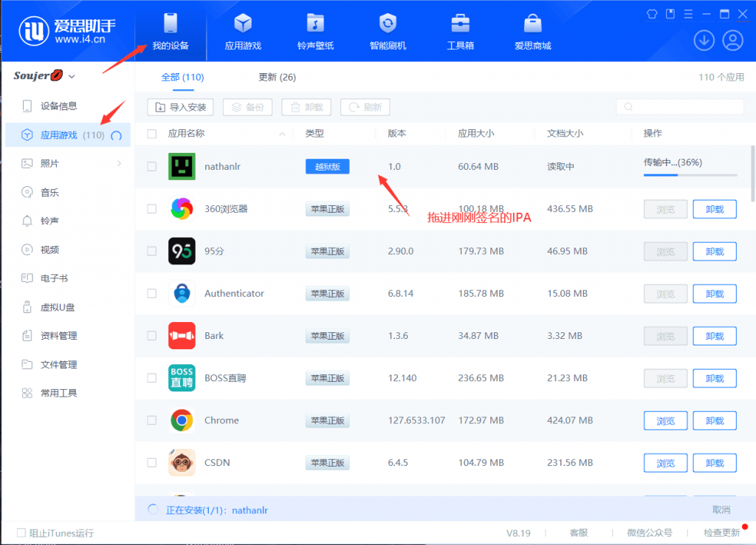
Task: Check the CSDN row checkbox
Action: click(x=152, y=462)
